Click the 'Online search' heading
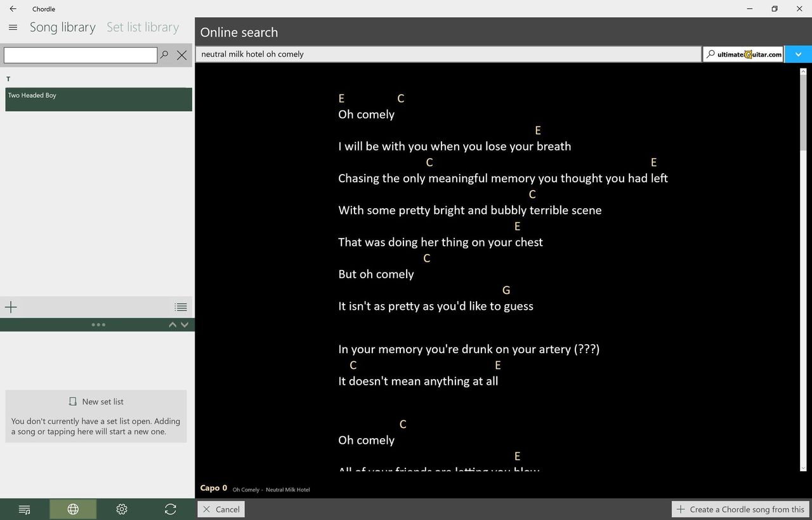This screenshot has width=812, height=520. (x=239, y=32)
